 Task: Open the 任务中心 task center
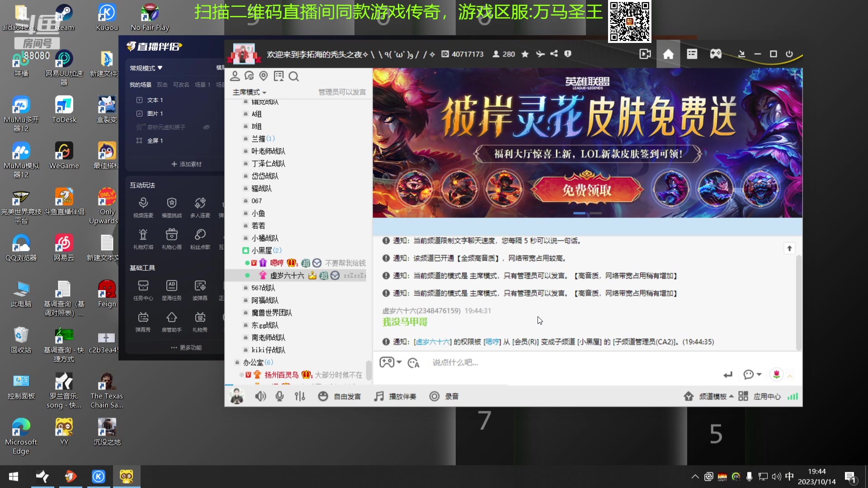(x=143, y=290)
